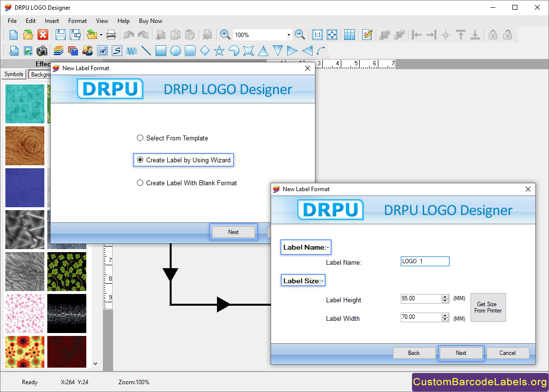Image resolution: width=549 pixels, height=392 pixels.
Task: Close the front New Label Format dialog
Action: click(528, 189)
